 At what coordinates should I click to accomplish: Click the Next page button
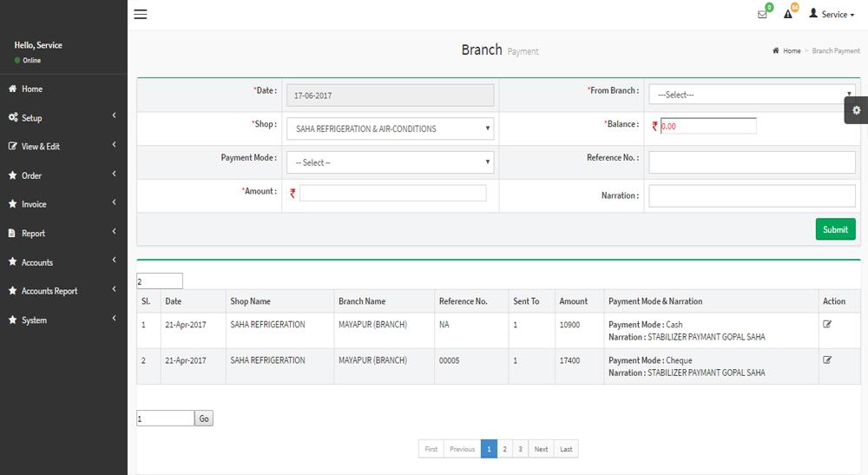[541, 449]
